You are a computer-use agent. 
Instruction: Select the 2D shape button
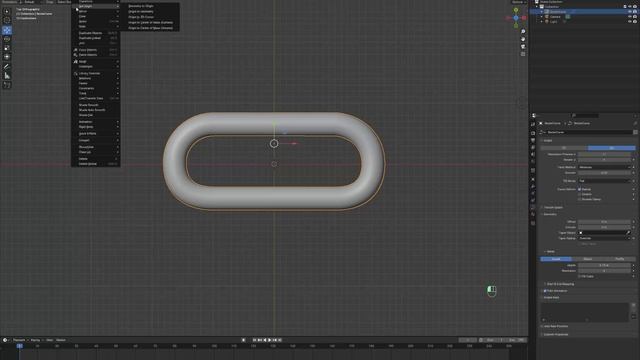tap(564, 148)
